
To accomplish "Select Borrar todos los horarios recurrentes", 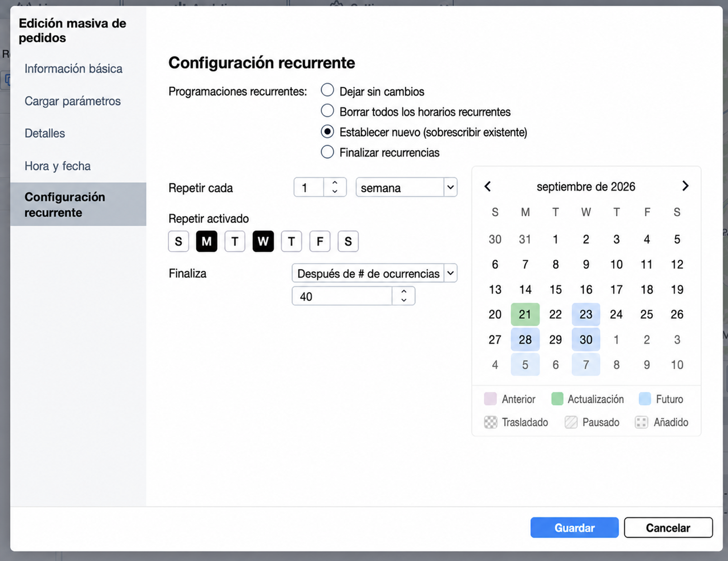I will 327,110.
